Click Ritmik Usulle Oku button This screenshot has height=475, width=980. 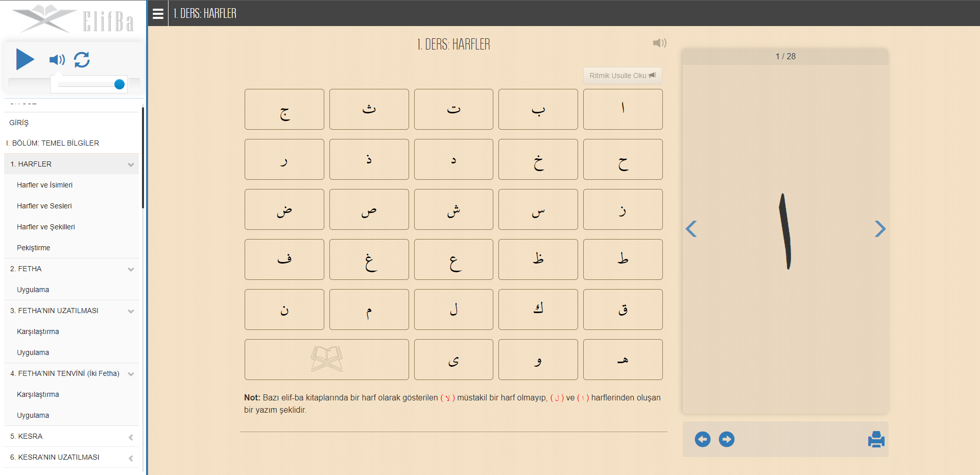coord(623,76)
